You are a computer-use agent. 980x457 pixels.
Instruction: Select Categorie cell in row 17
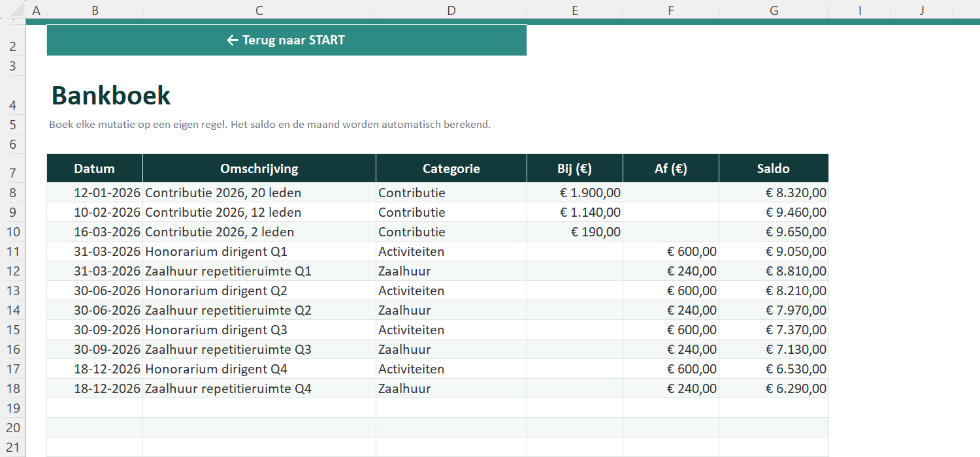(x=451, y=369)
